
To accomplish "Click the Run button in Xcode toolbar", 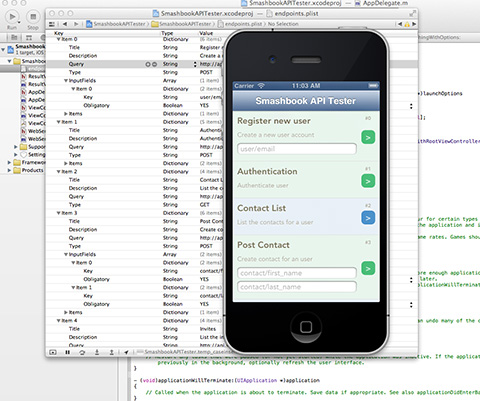I will point(12,17).
